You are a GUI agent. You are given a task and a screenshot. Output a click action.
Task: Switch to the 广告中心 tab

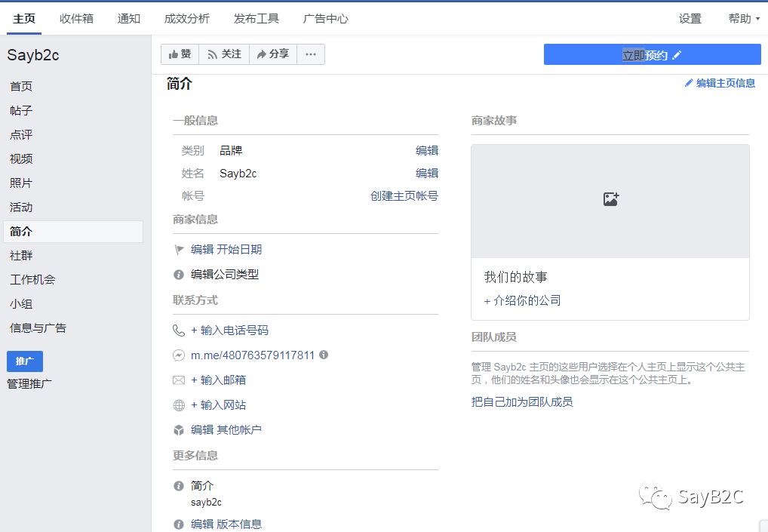click(x=326, y=19)
